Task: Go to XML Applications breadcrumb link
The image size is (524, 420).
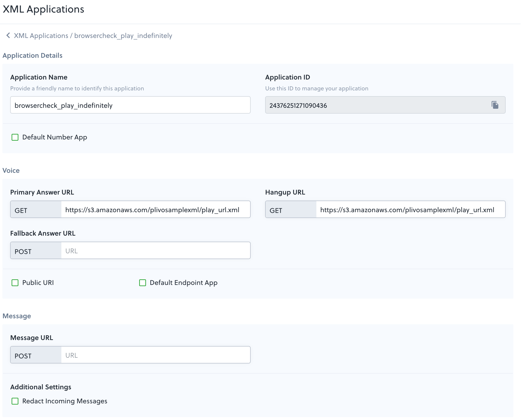Action: coord(41,36)
